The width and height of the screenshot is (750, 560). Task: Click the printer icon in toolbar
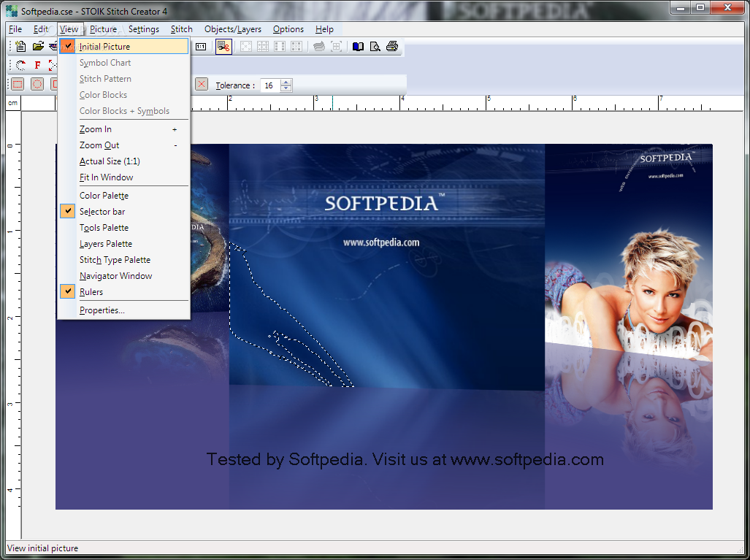(392, 47)
